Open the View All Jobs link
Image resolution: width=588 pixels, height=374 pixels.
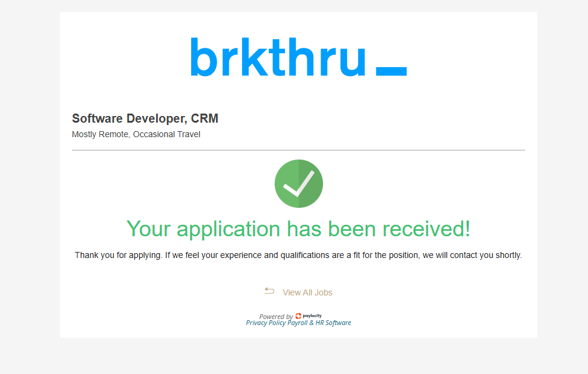pyautogui.click(x=307, y=292)
